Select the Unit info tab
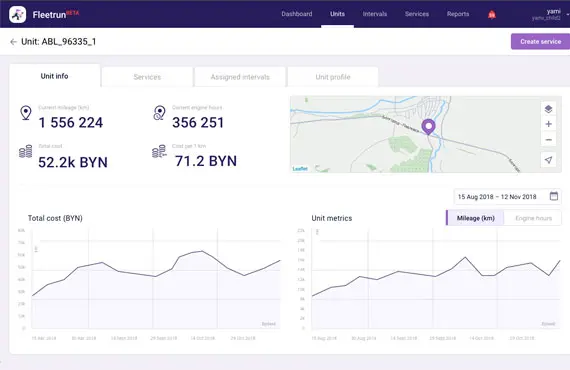This screenshot has height=370, width=570. pyautogui.click(x=55, y=76)
